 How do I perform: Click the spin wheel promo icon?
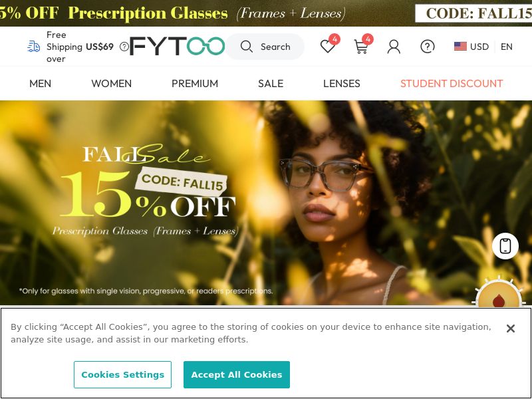coord(499,293)
